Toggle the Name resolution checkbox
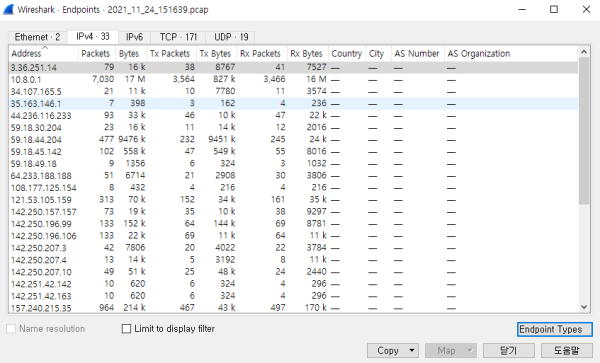The image size is (600, 363). 11,329
